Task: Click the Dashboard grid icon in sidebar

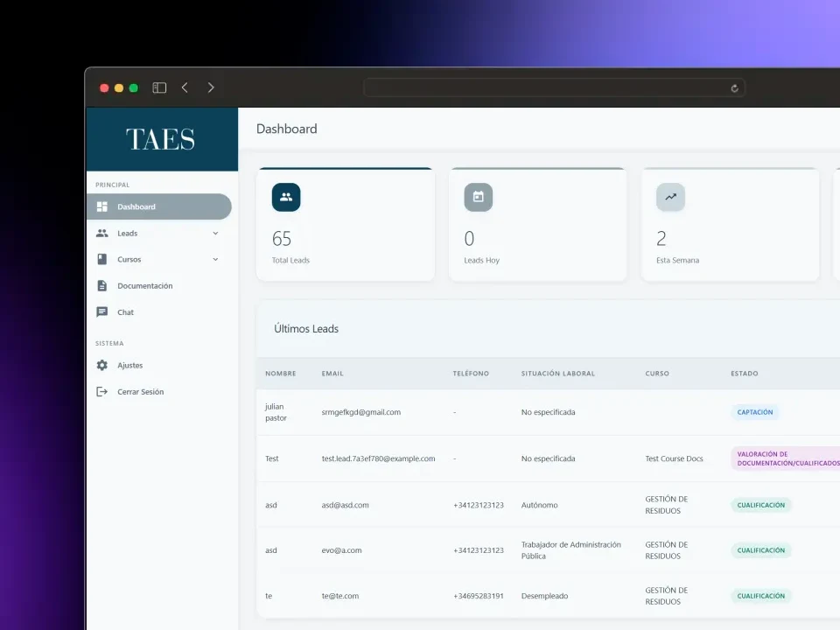Action: 101,206
